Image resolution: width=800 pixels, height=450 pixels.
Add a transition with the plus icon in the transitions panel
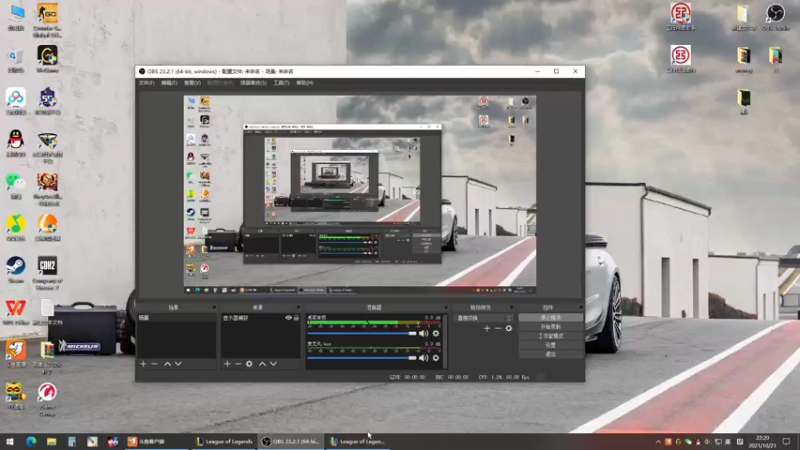tap(487, 329)
